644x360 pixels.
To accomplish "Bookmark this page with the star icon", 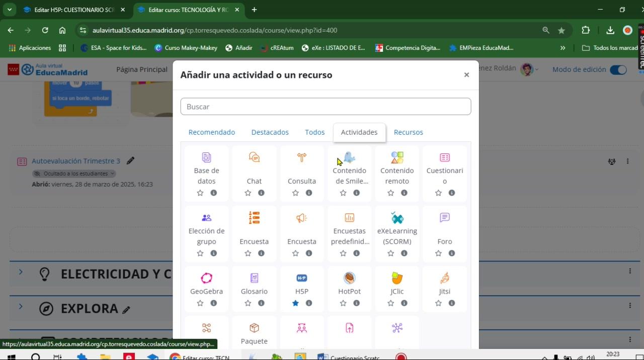I will click(561, 30).
